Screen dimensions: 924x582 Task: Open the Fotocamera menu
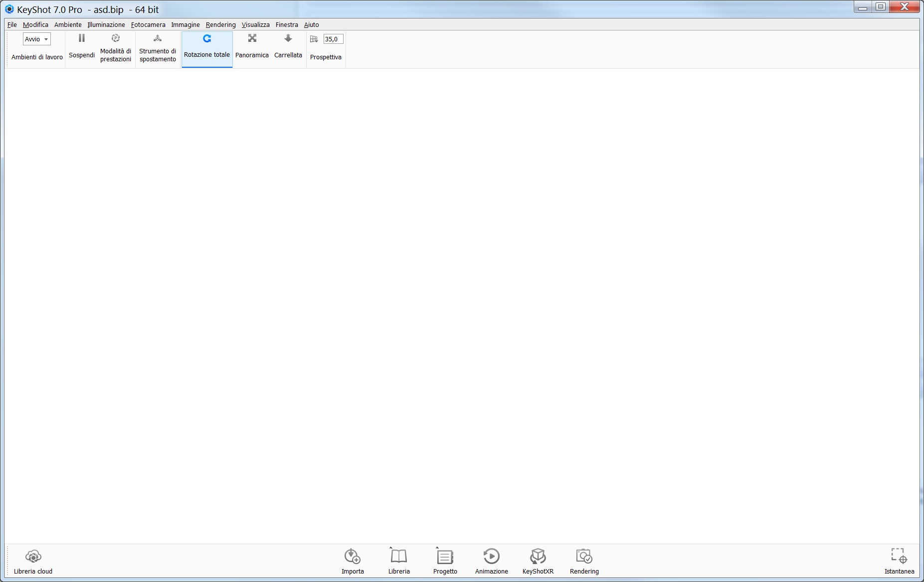coord(148,24)
